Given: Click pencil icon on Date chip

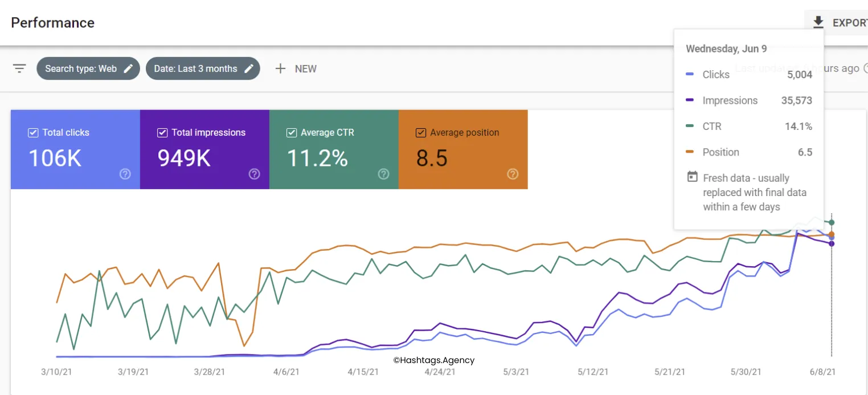Looking at the screenshot, I should click(249, 68).
